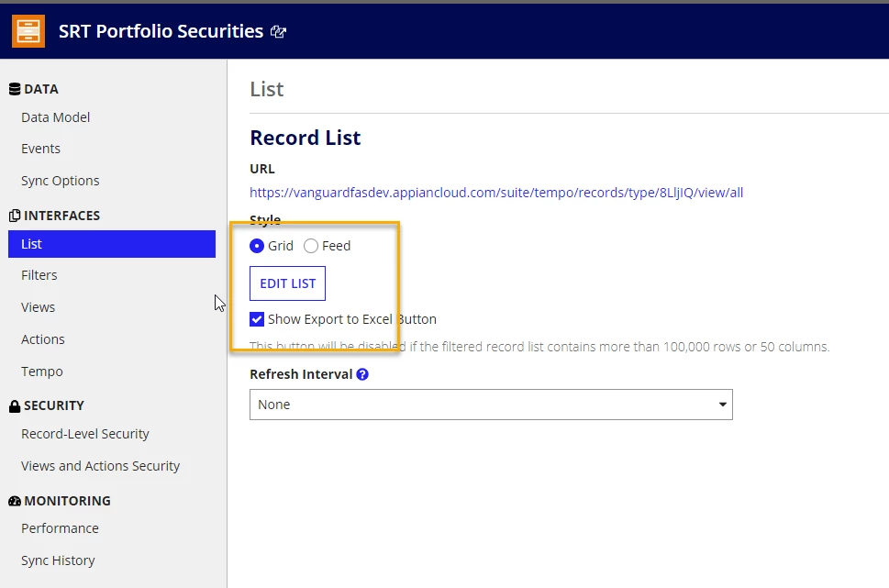Viewport: 889px width, 588px height.
Task: Open the Data Model page
Action: tap(56, 117)
